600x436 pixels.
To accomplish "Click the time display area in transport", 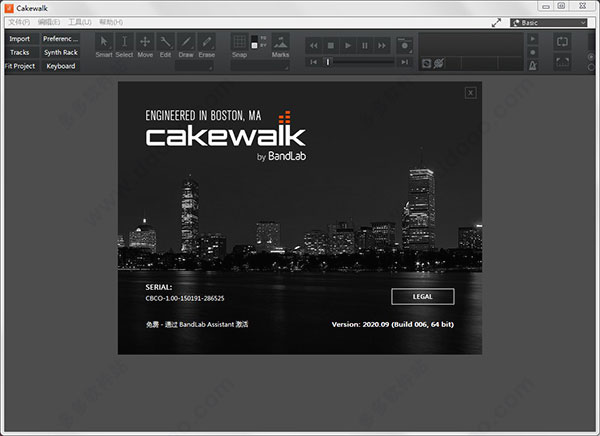I will click(x=471, y=44).
